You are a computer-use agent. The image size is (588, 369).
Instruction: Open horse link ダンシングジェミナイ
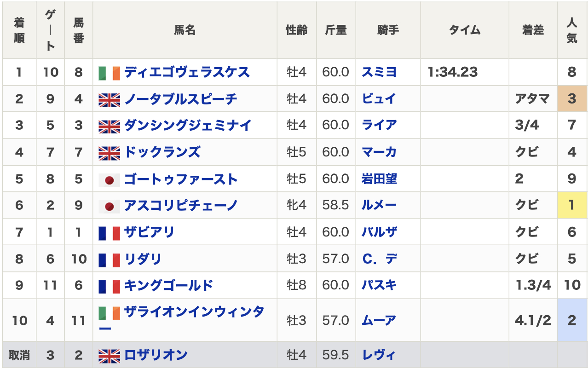pyautogui.click(x=188, y=125)
